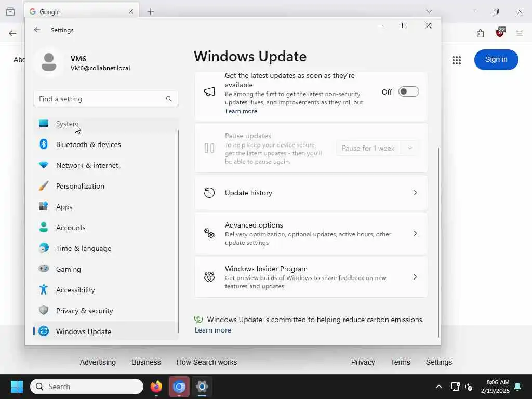532x399 pixels.
Task: Open Settings link in Google footer
Action: point(438,362)
